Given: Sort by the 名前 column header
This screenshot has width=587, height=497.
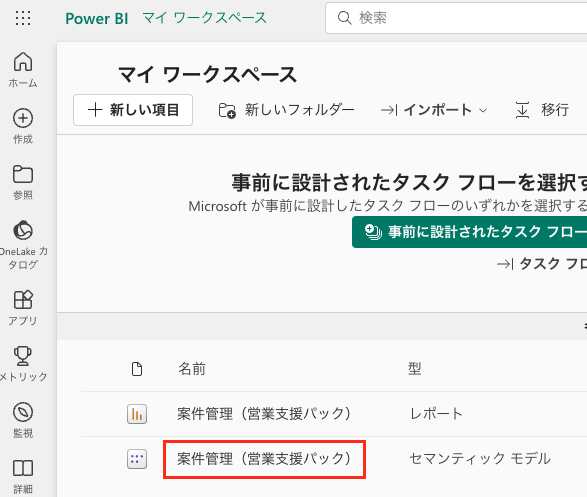Looking at the screenshot, I should pyautogui.click(x=192, y=369).
